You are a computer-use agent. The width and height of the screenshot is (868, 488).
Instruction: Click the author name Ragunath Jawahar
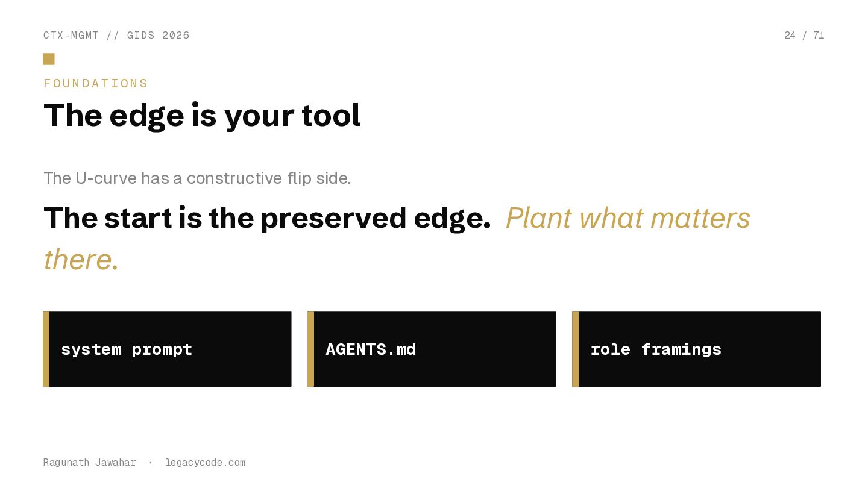tap(89, 463)
